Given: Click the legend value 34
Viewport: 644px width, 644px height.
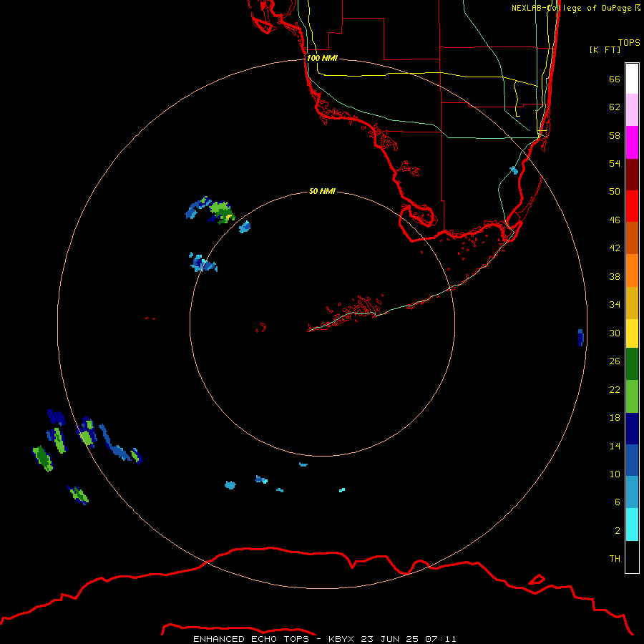Looking at the screenshot, I should tap(615, 304).
